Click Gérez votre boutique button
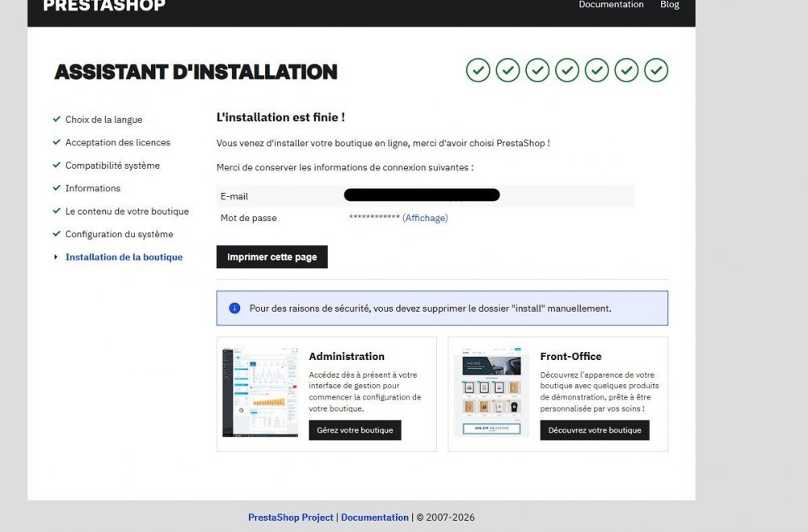The height and width of the screenshot is (532, 808). pyautogui.click(x=355, y=430)
